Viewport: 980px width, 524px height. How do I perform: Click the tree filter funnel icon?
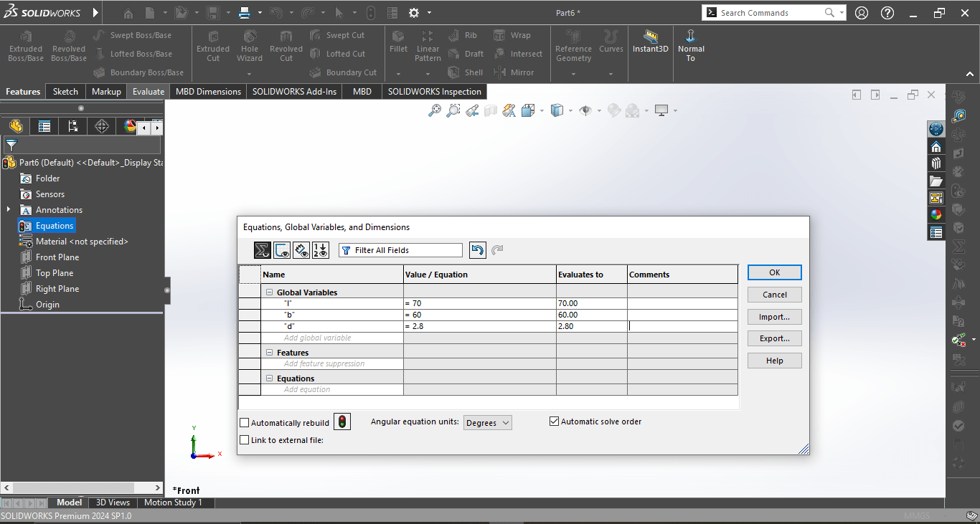(11, 145)
